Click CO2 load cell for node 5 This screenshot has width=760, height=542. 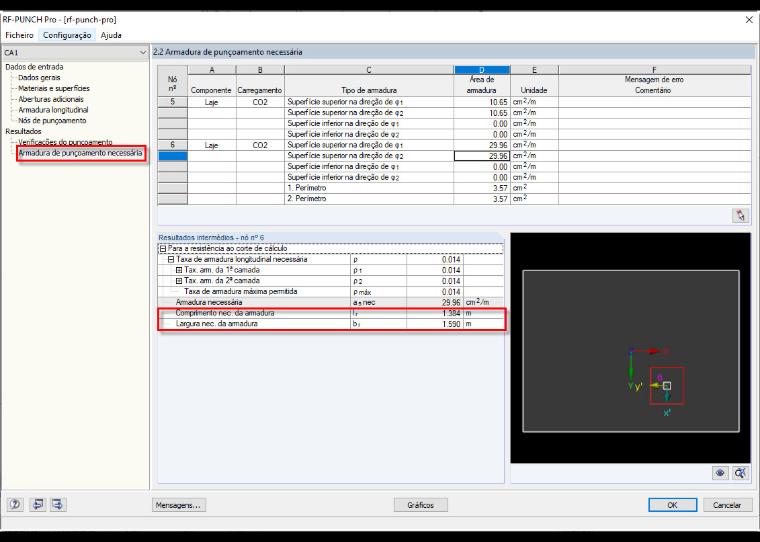[260, 102]
